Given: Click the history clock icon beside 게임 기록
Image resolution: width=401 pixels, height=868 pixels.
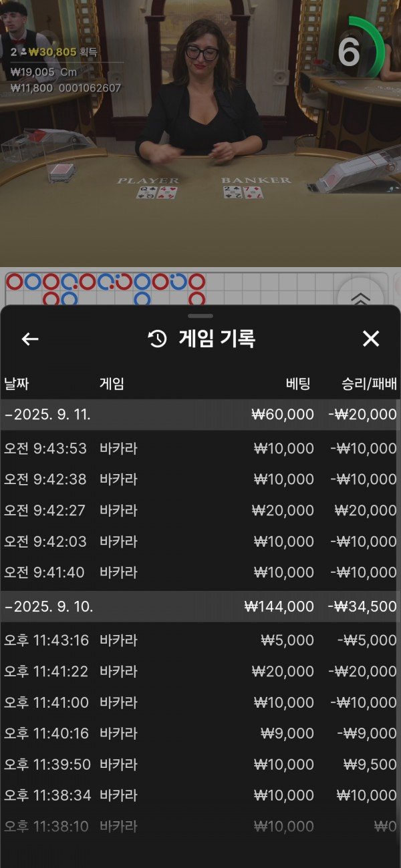Looking at the screenshot, I should tap(157, 339).
